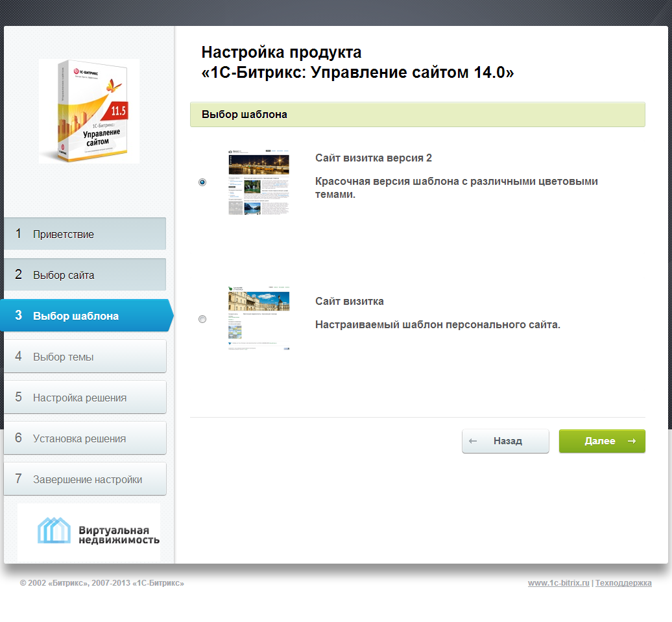Open step 4 Выбор темы
672x622 pixels.
85,357
